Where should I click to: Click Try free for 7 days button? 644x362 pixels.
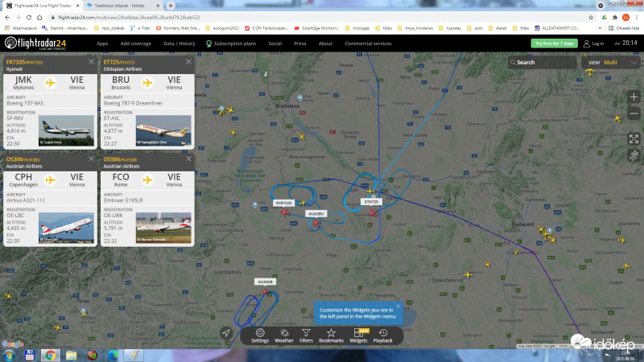click(554, 43)
